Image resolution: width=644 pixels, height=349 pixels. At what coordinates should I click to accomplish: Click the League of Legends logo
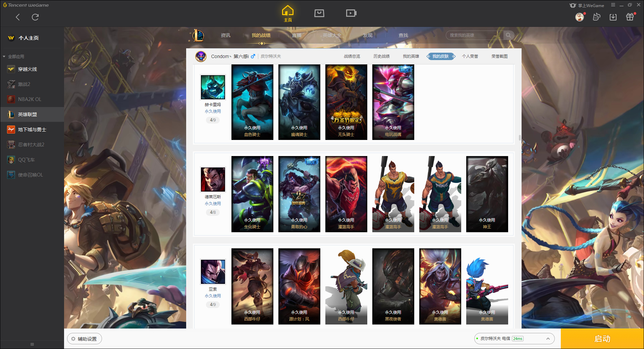pos(198,35)
